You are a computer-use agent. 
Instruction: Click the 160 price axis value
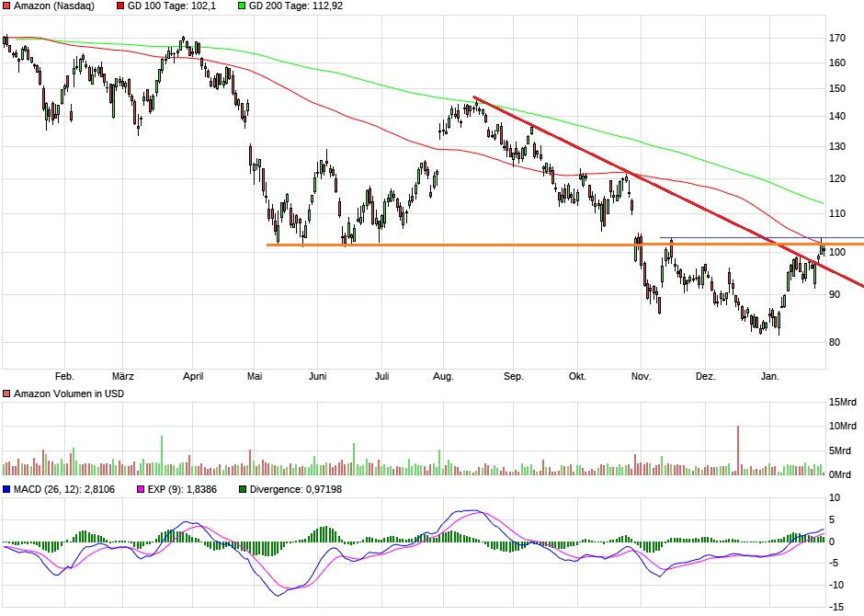[837, 63]
